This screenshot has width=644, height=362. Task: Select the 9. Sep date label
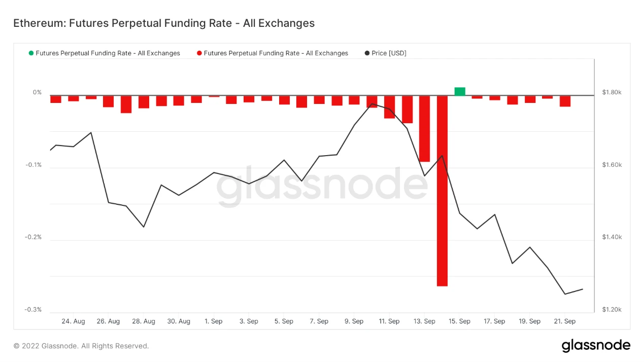354,321
